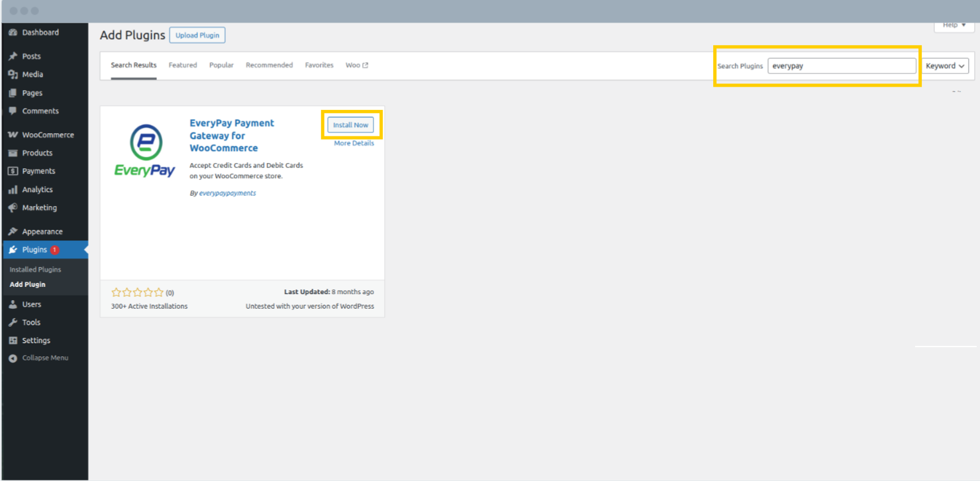Click the Plugins plug icon
This screenshot has width=980, height=481.
13,250
